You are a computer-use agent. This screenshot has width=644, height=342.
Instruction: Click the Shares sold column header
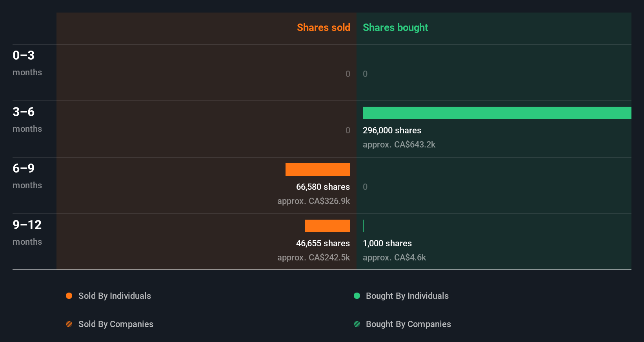click(x=324, y=27)
